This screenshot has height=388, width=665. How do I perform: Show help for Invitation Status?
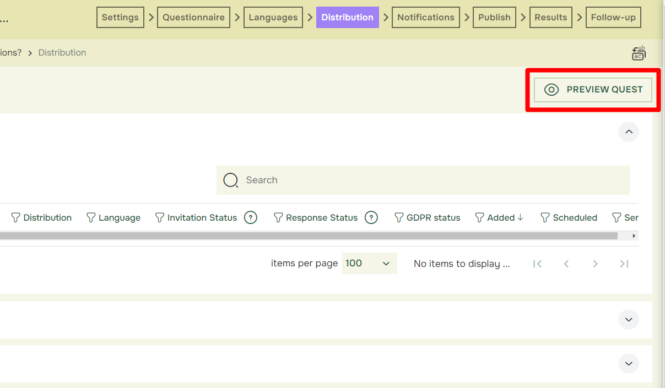(251, 218)
